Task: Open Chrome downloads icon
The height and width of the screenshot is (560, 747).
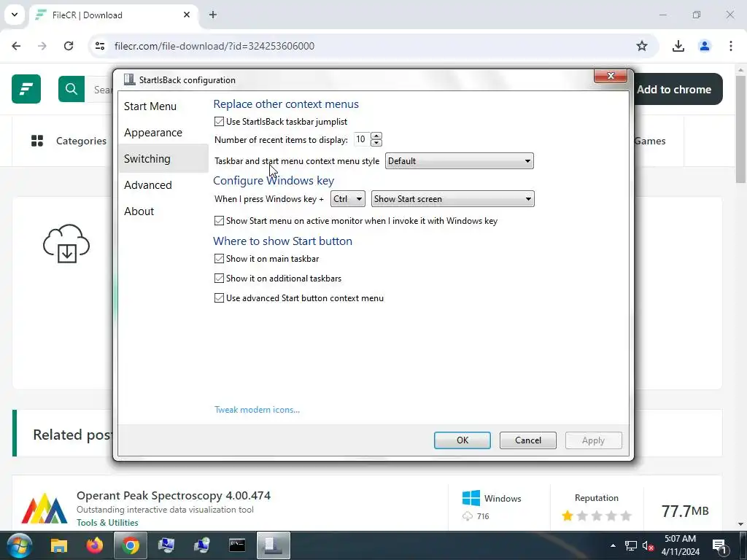Action: [678, 46]
